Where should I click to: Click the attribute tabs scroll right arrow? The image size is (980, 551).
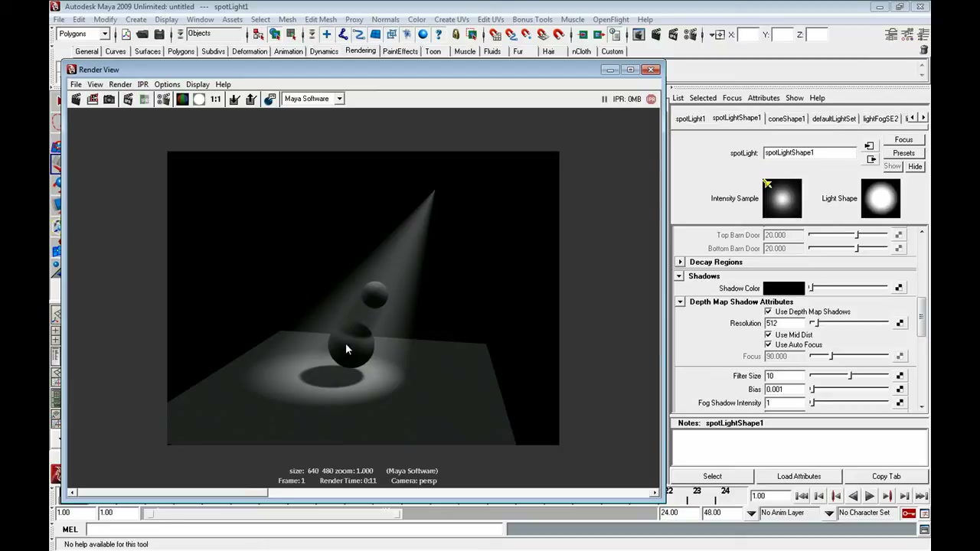pos(923,118)
